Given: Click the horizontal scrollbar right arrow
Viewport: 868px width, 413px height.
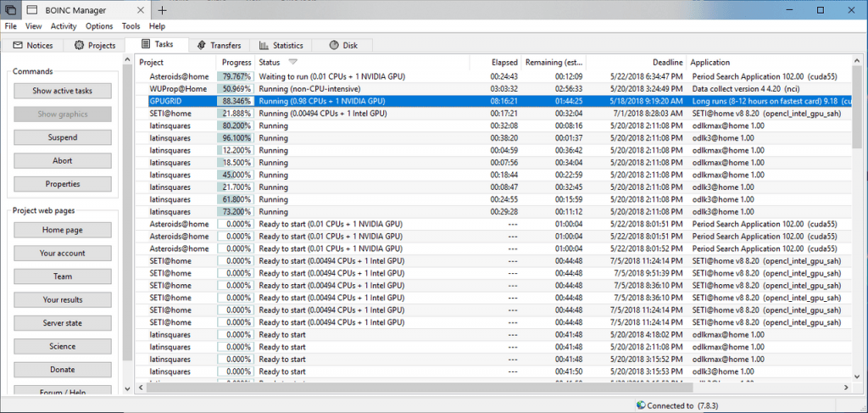Looking at the screenshot, I should click(847, 387).
